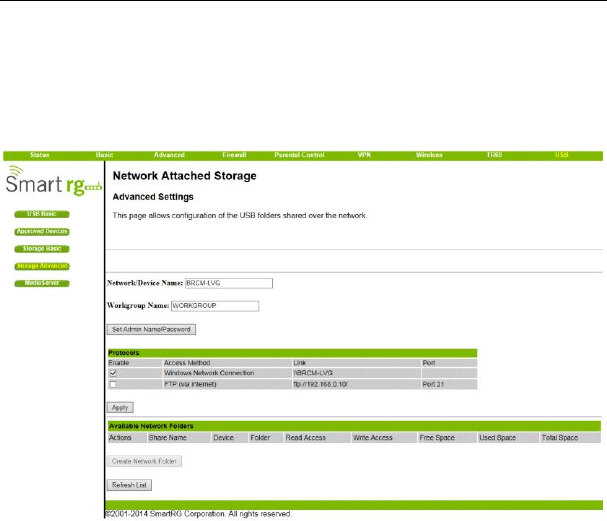Open Media Server sidebar page

42,283
